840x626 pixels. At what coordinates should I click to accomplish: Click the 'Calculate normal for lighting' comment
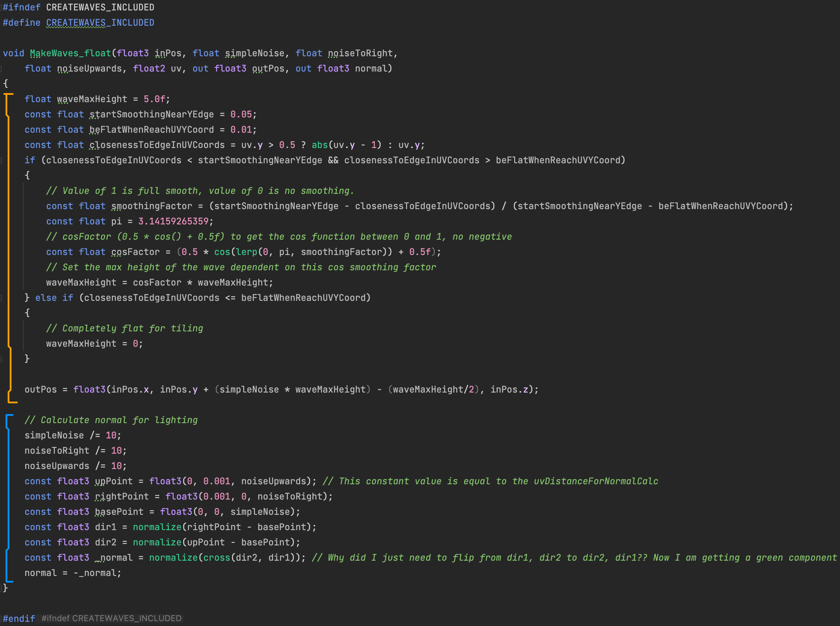tap(111, 420)
